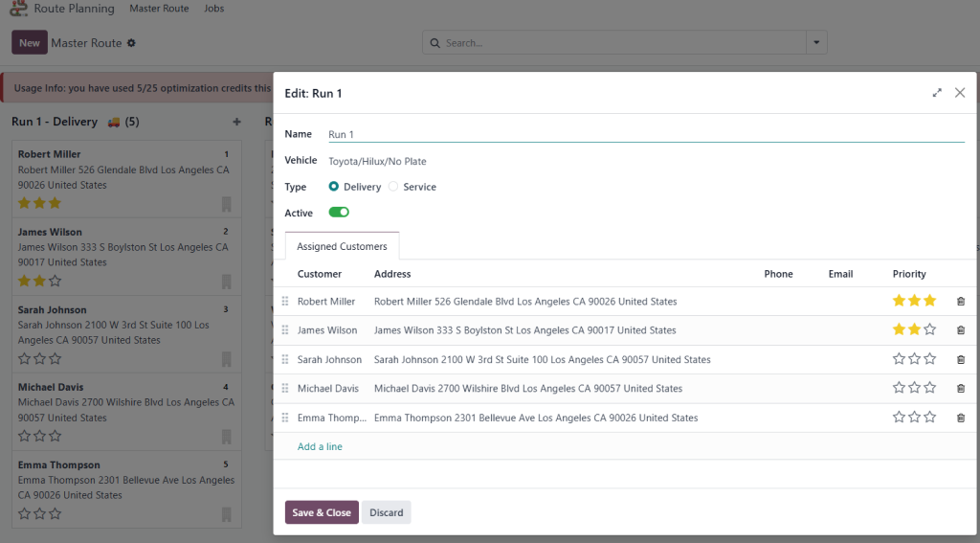
Task: Select the Service type radio button
Action: pyautogui.click(x=393, y=187)
